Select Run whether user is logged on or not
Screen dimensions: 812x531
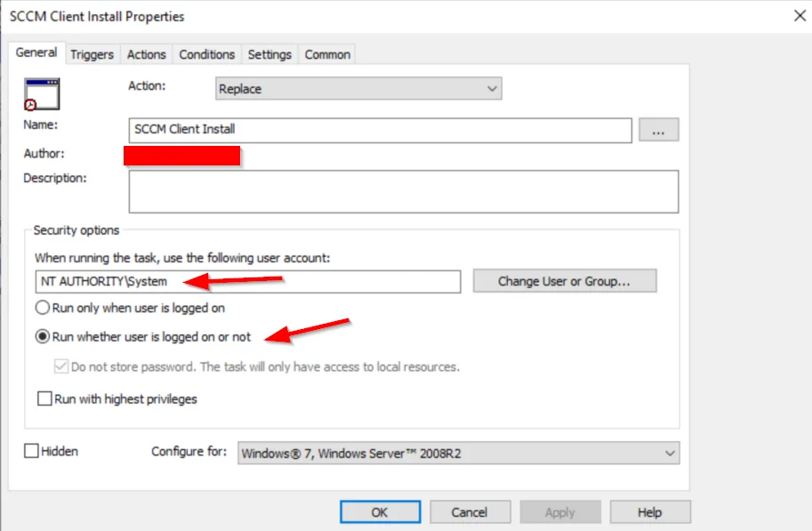(143, 337)
